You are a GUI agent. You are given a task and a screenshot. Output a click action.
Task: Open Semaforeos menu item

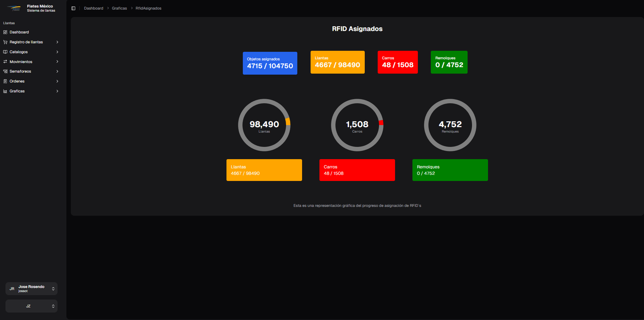click(20, 71)
